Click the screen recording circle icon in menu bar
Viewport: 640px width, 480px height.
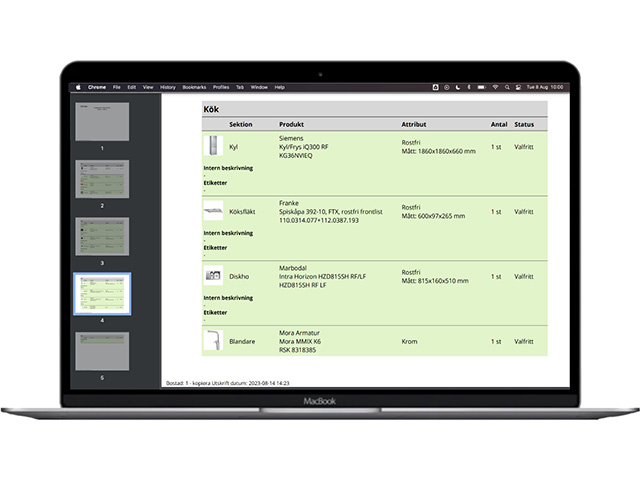click(x=447, y=87)
